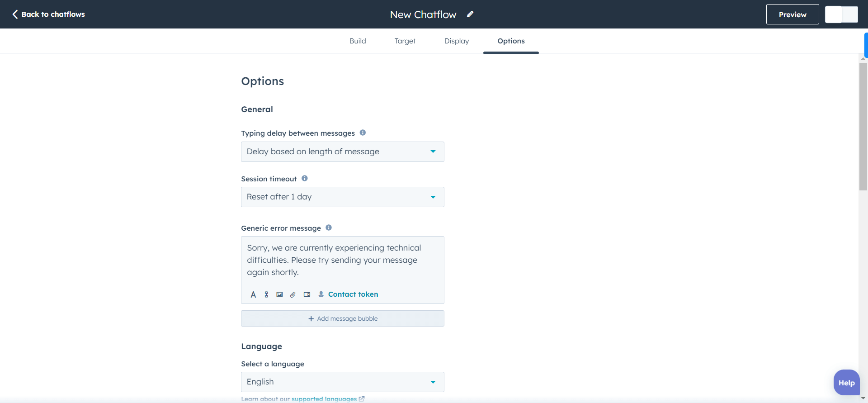Screen dimensions: 868x403
Task: Toggle the chatflow publish switch on
Action: point(841,14)
